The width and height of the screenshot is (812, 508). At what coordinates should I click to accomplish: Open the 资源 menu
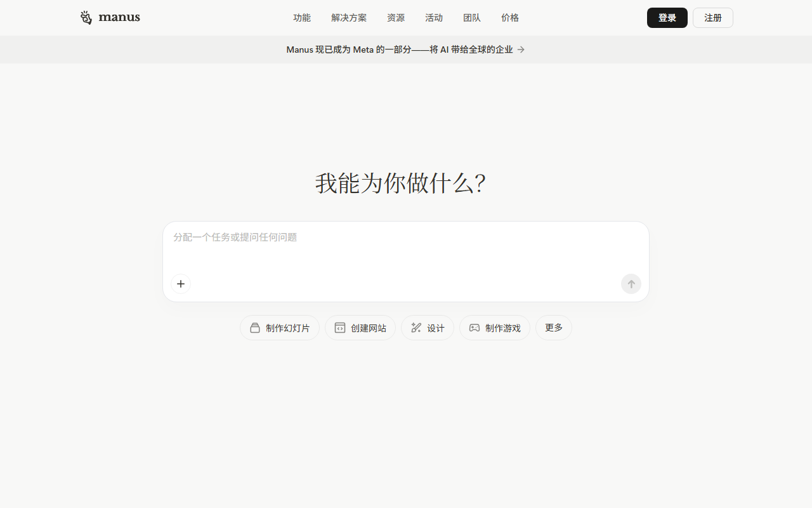(396, 18)
